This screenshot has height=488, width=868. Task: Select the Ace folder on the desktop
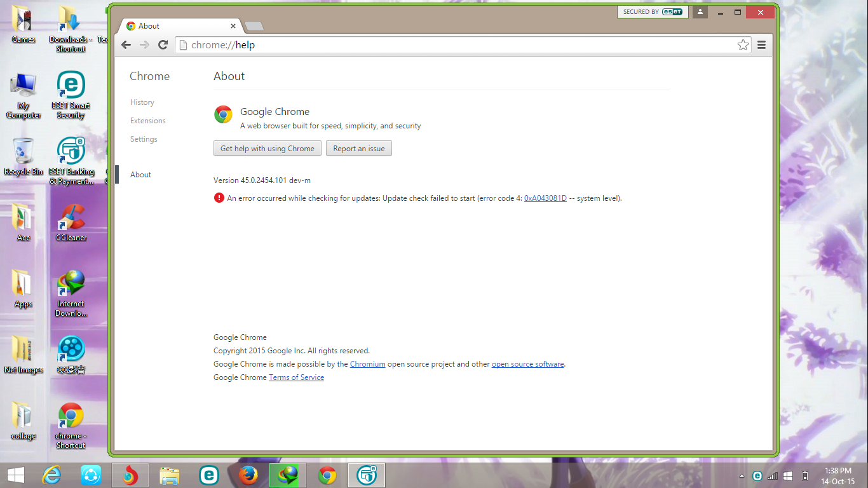pyautogui.click(x=24, y=222)
